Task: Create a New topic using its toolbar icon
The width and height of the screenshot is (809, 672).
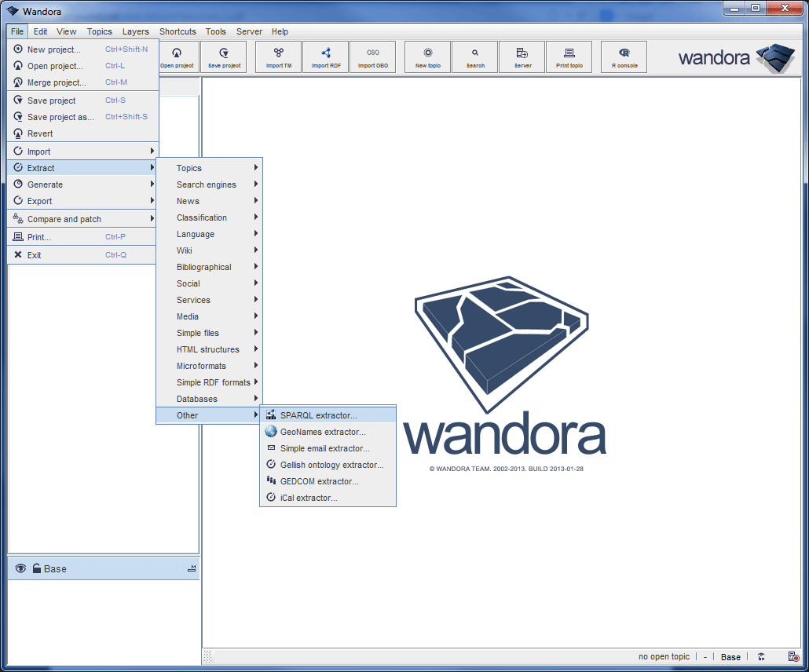Action: pos(426,57)
